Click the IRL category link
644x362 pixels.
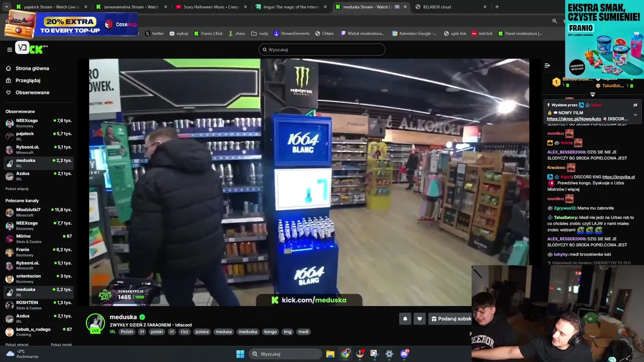tap(113, 332)
